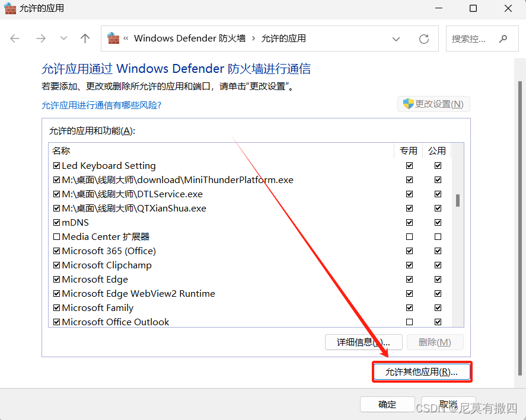Toggle the MiniThunderPlatform.exe entry checkbox
The image size is (526, 420).
click(57, 179)
